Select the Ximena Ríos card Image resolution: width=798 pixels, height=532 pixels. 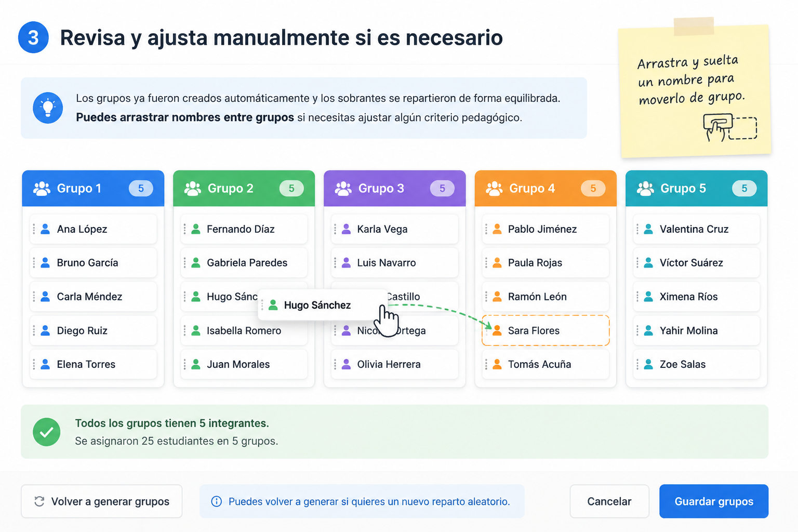pos(696,297)
